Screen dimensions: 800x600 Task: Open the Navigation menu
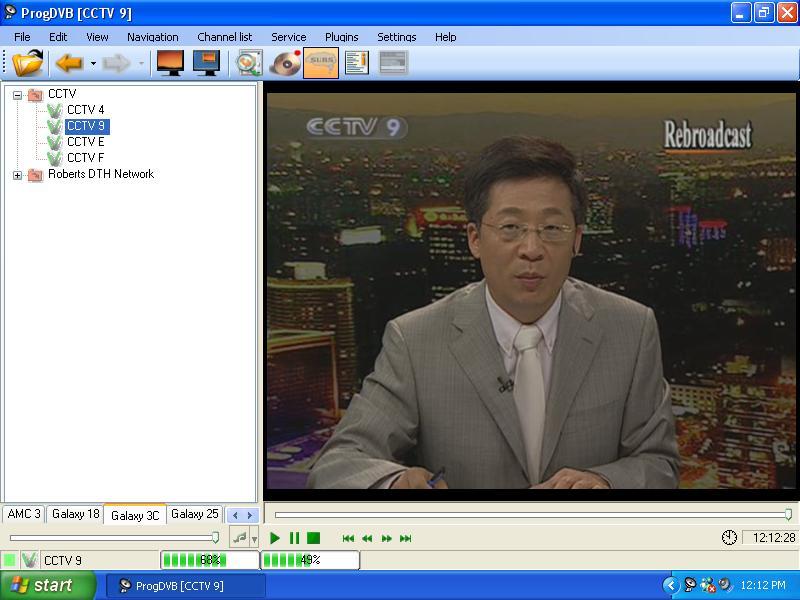(x=153, y=37)
